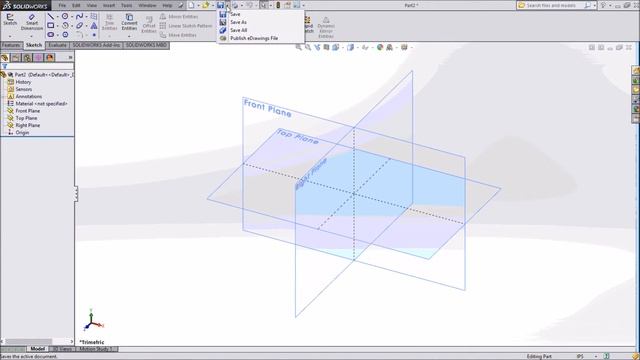Image resolution: width=640 pixels, height=360 pixels.
Task: Click Zoom to Area icon
Action: [x=308, y=47]
